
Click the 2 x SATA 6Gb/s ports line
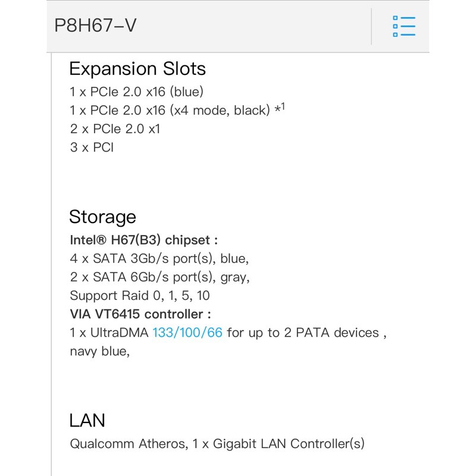159,277
